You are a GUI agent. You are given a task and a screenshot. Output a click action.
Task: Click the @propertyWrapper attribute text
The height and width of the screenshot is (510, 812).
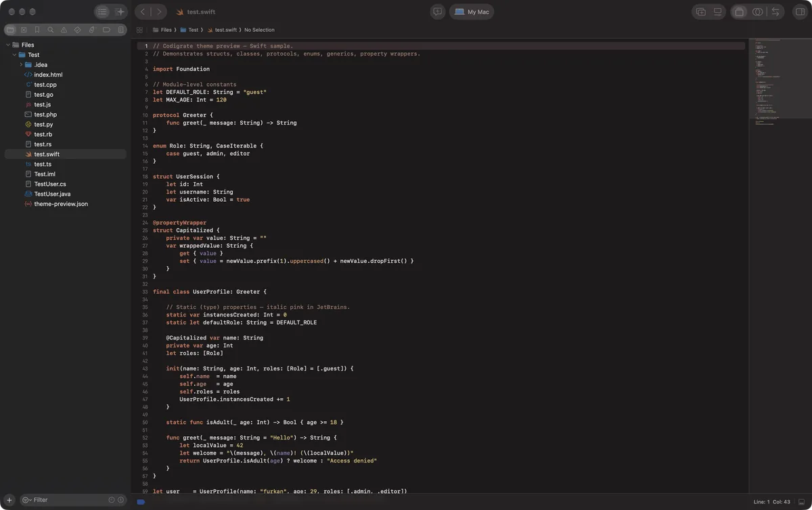180,223
